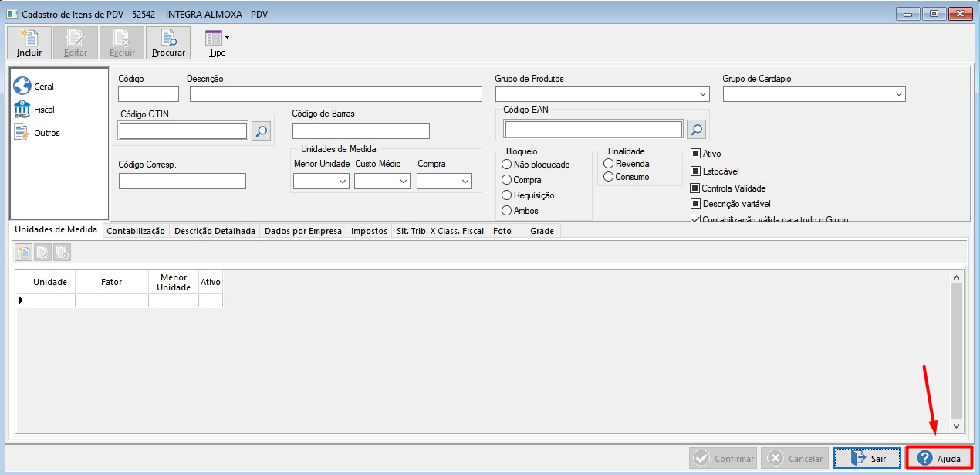Toggle the Controla Validade checkbox

coord(694,188)
